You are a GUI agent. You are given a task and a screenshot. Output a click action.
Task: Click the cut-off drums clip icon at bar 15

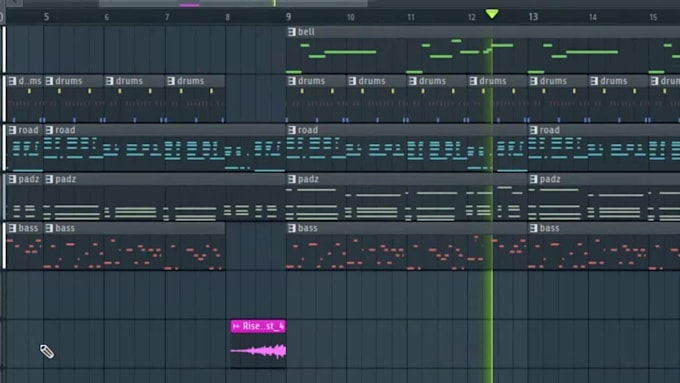pos(654,81)
